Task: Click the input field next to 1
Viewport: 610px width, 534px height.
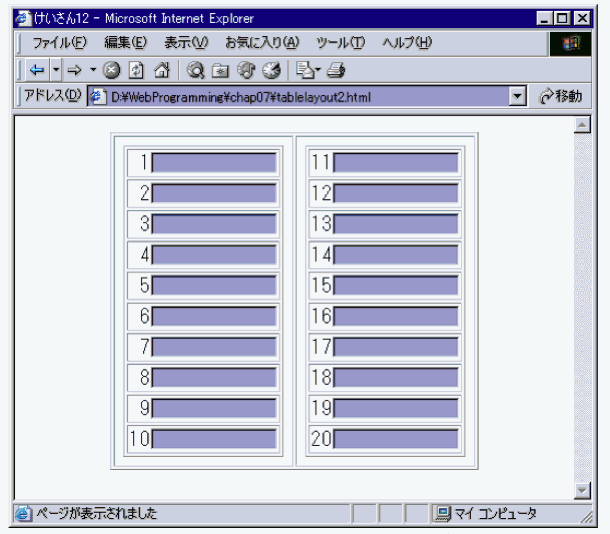Action: pyautogui.click(x=215, y=163)
